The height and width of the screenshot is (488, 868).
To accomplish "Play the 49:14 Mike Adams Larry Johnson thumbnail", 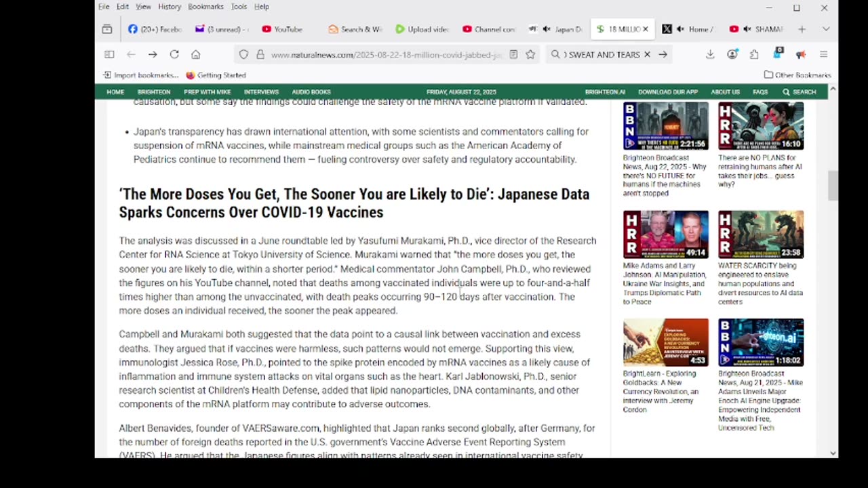I will point(666,235).
